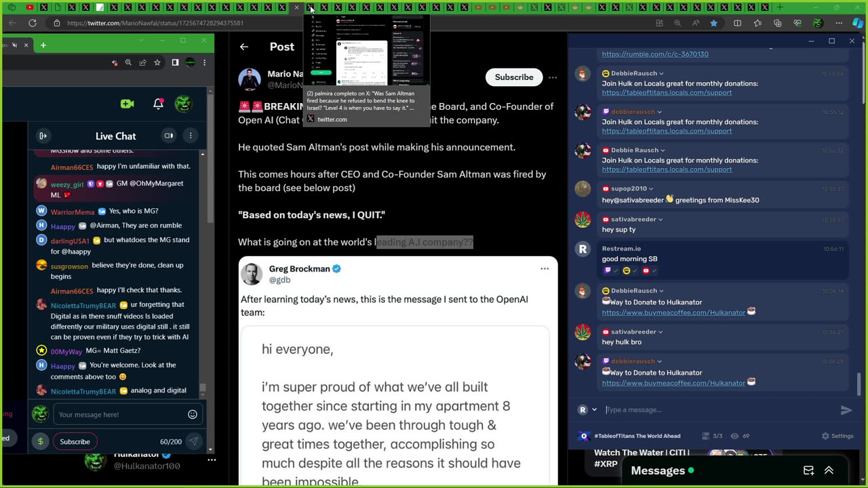Compose new message in Messages drawer
Viewport: 868px width, 488px height.
[x=808, y=470]
